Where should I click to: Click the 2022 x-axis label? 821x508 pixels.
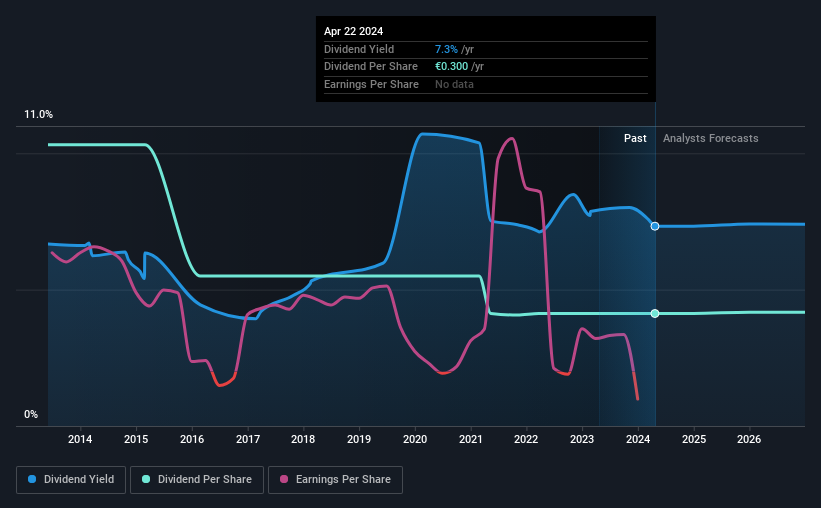(x=526, y=439)
